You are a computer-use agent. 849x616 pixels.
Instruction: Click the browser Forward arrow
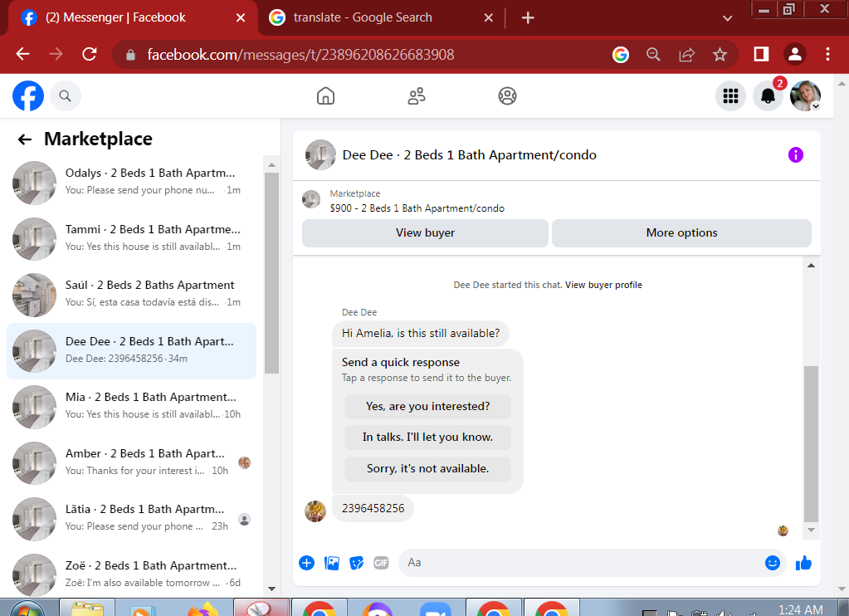coord(56,54)
